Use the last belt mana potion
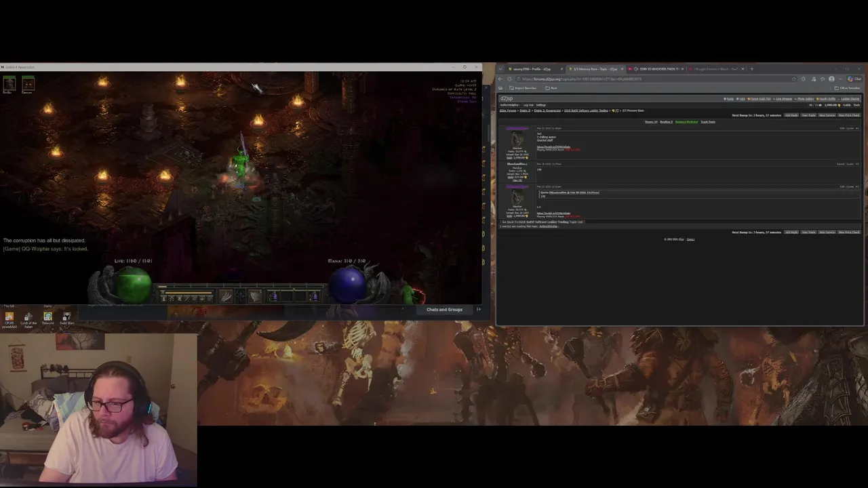This screenshot has height=488, width=868. [314, 296]
